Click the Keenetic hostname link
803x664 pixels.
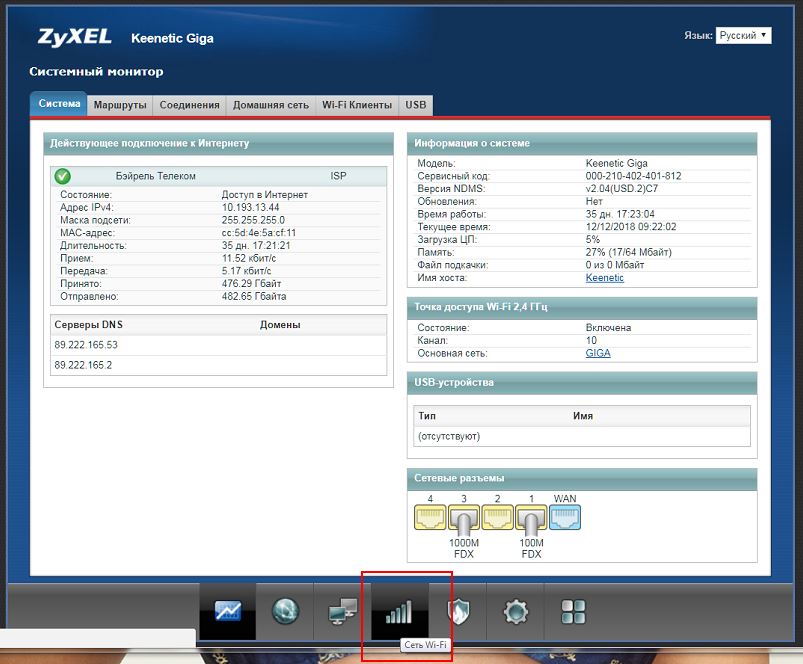(604, 278)
